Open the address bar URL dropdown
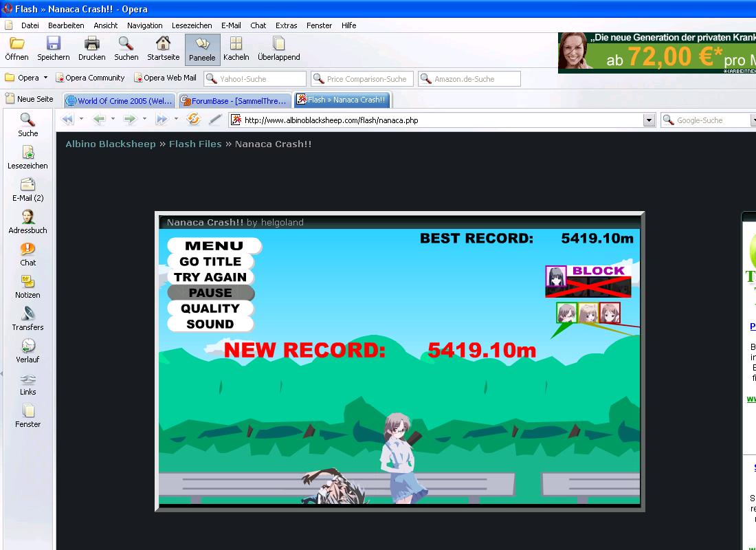 click(649, 120)
